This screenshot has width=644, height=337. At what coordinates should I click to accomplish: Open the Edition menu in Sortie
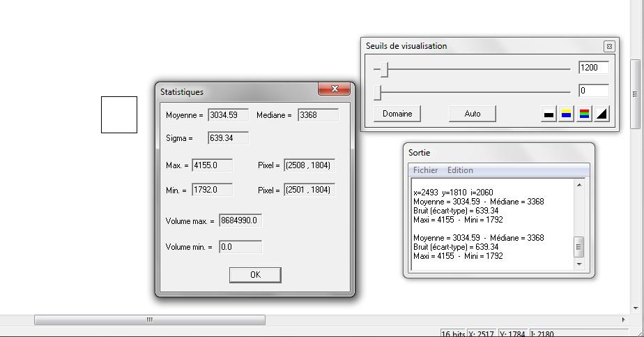coord(460,170)
